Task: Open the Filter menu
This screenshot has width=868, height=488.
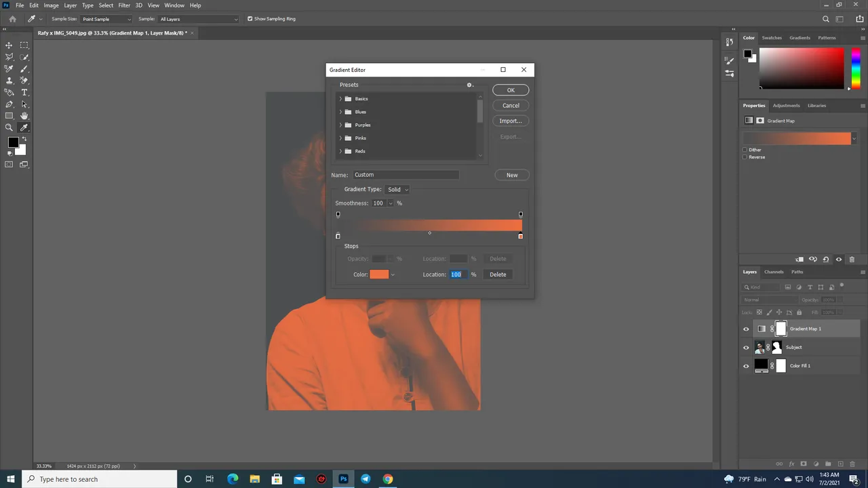Action: (124, 5)
